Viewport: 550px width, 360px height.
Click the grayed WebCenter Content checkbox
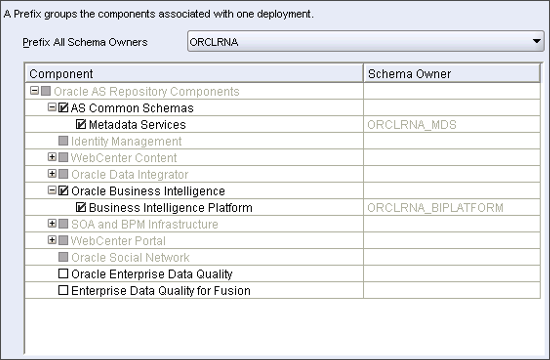click(x=63, y=157)
